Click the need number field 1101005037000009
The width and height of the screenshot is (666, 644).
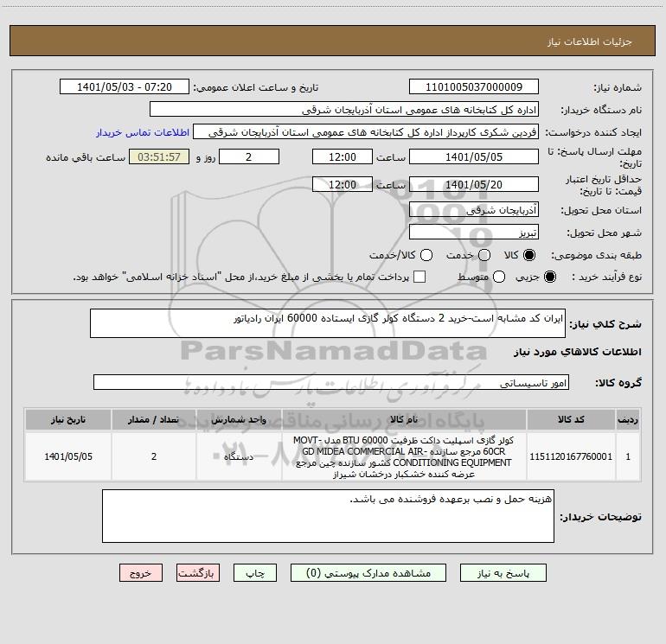474,87
